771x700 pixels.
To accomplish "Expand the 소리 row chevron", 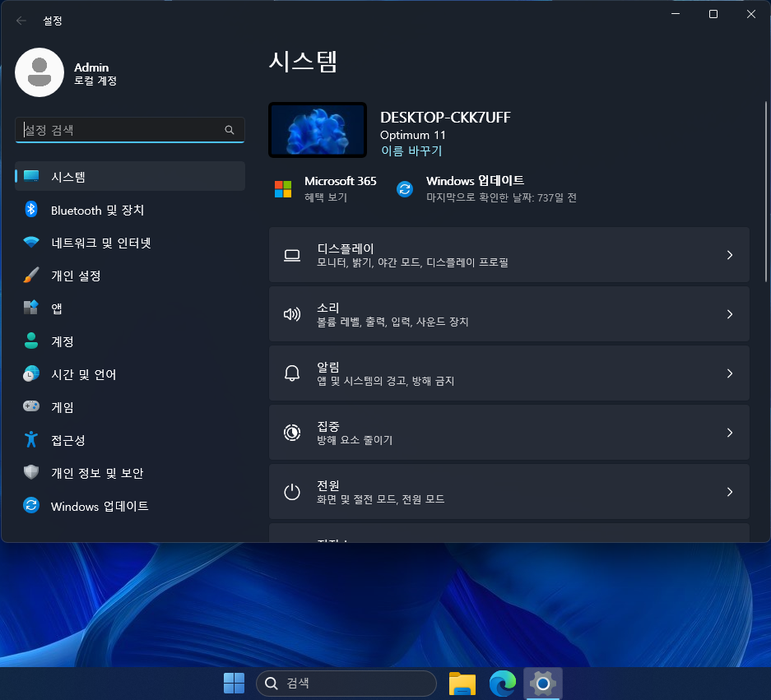I will (730, 314).
